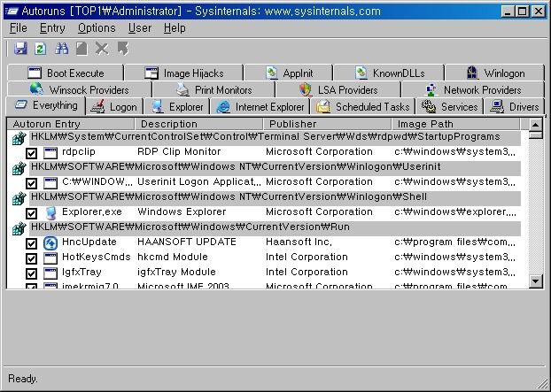Click the list scroll down arrow
The width and height of the screenshot is (551, 392).
tap(536, 281)
